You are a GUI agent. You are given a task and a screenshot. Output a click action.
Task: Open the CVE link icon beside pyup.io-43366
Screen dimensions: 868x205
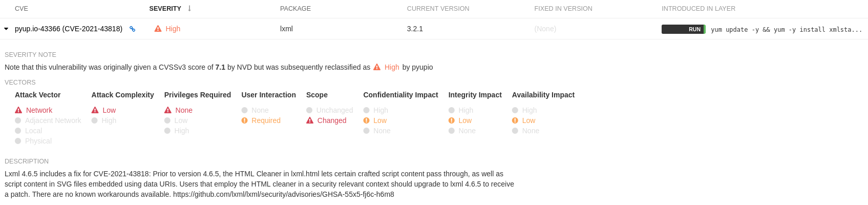pyautogui.click(x=132, y=29)
